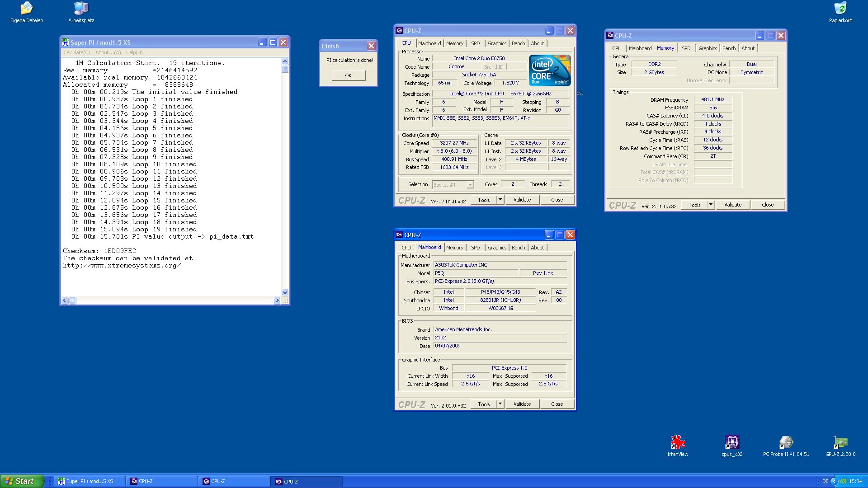868x488 pixels.
Task: Click Tools button in CPU window
Action: pos(484,200)
